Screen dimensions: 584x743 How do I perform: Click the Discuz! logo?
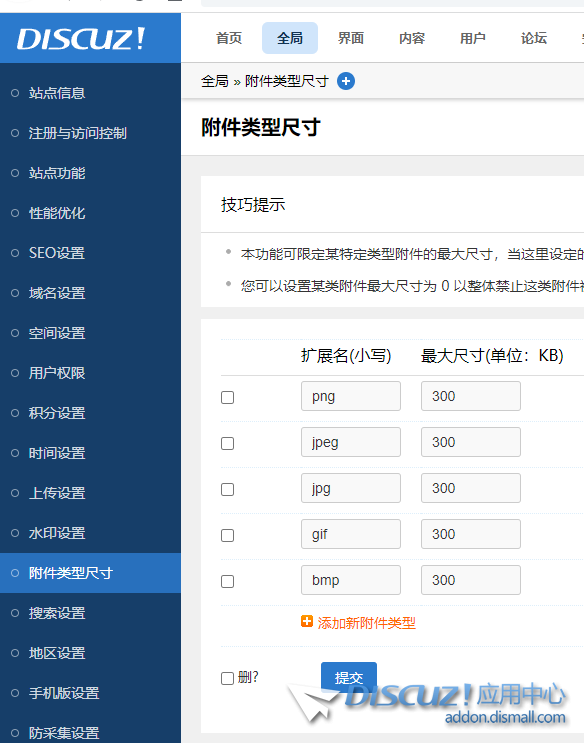pyautogui.click(x=81, y=39)
